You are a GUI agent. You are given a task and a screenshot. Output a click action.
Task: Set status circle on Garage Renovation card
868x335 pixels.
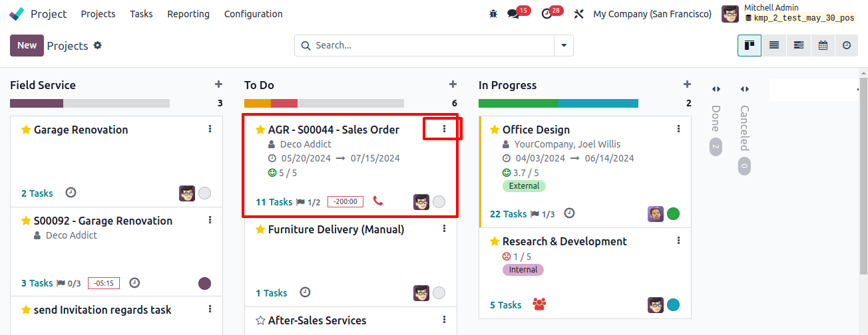[x=205, y=193]
